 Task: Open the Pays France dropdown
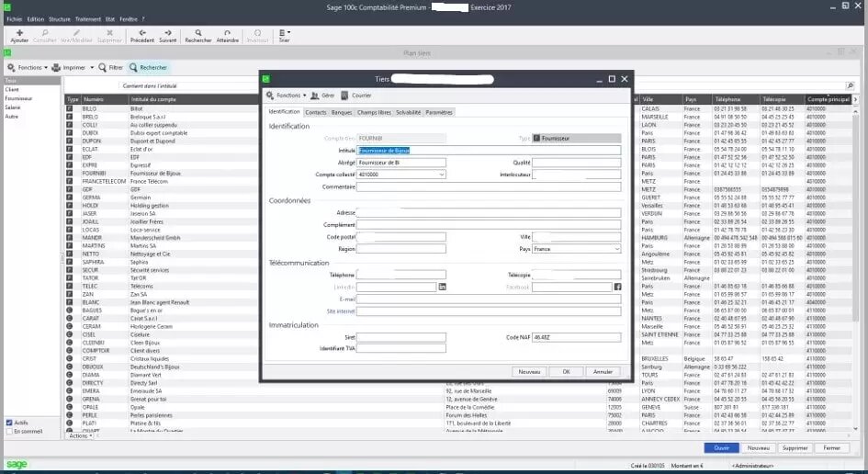pos(616,249)
